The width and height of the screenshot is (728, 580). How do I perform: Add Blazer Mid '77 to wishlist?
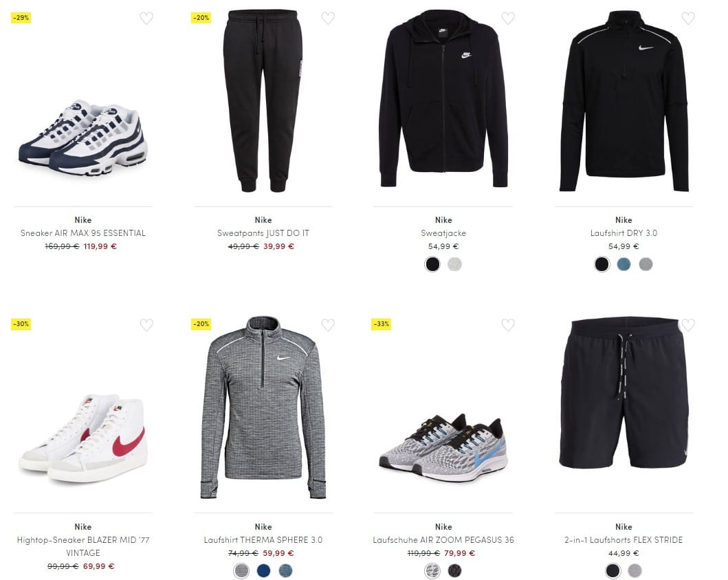pyautogui.click(x=146, y=325)
